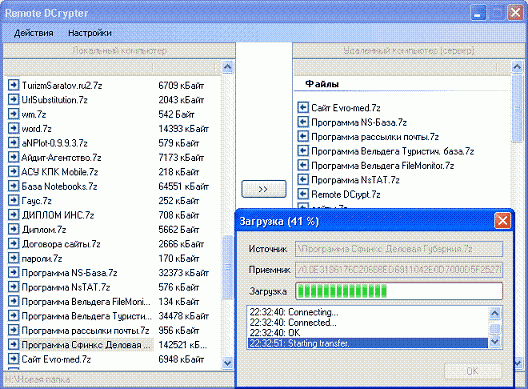
Task: Click local file list scroll down arrow
Action: click(228, 363)
